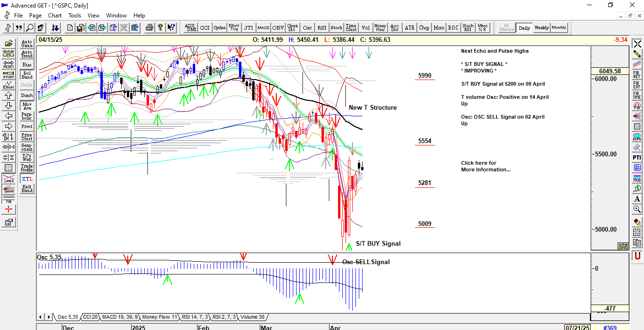Viewport: 644px width, 330px height.
Task: Toggle the Mov Ave study button
Action: (27, 106)
